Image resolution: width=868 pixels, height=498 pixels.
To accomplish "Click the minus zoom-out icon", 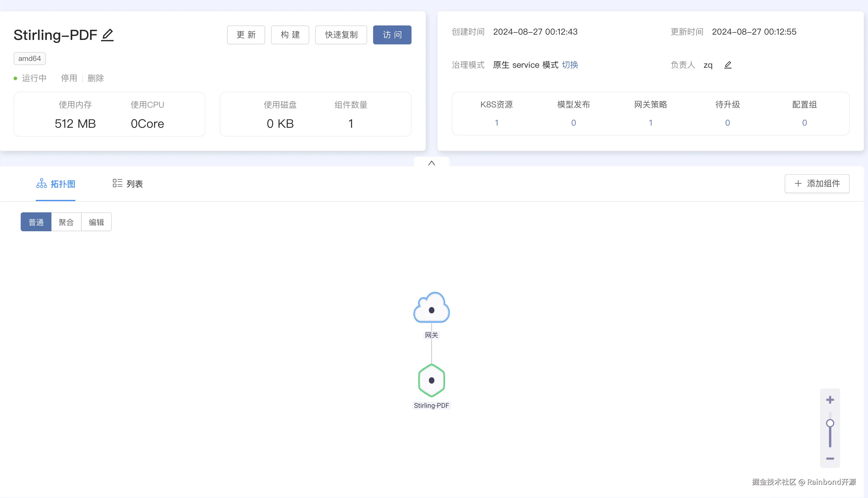I will point(830,459).
